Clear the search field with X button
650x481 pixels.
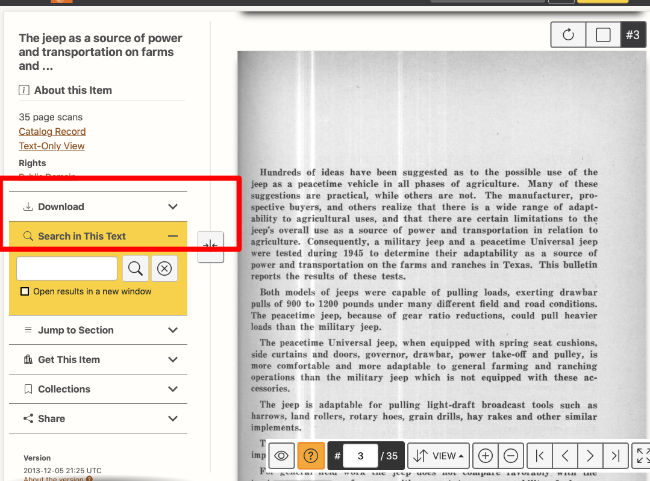[x=165, y=268]
